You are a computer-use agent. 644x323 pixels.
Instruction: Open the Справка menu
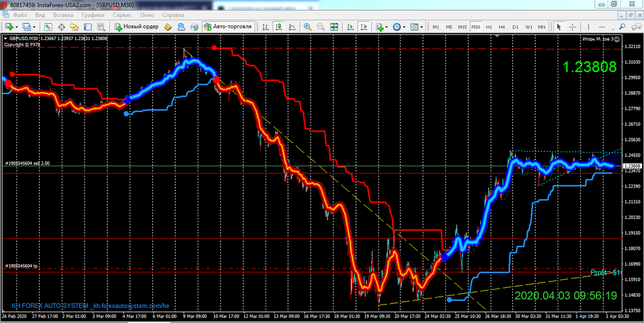(x=173, y=15)
